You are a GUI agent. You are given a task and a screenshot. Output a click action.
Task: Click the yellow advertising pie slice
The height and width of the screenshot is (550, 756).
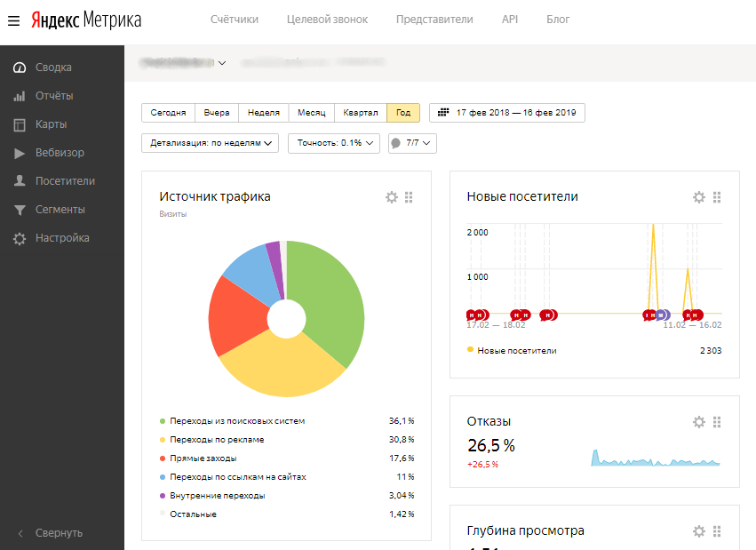click(x=284, y=366)
